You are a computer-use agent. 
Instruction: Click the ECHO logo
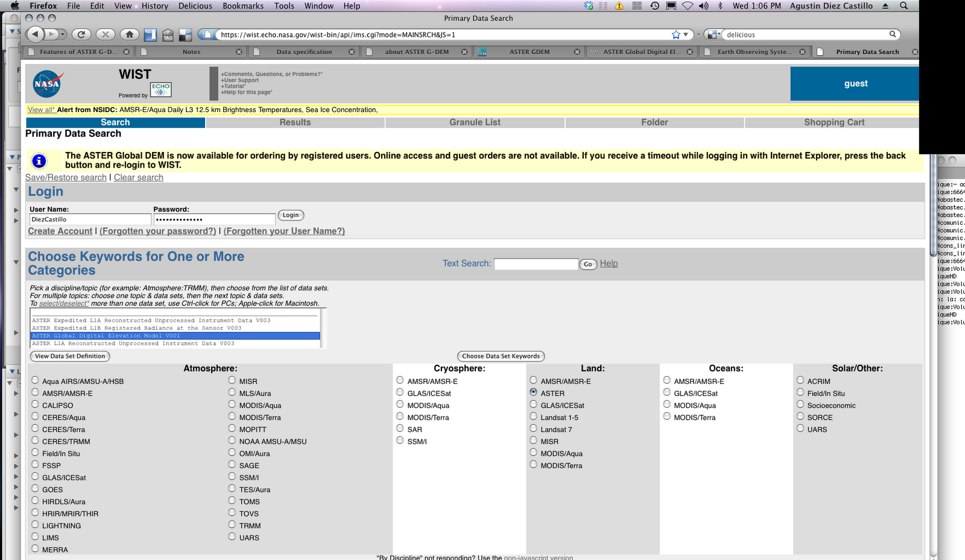[x=161, y=90]
